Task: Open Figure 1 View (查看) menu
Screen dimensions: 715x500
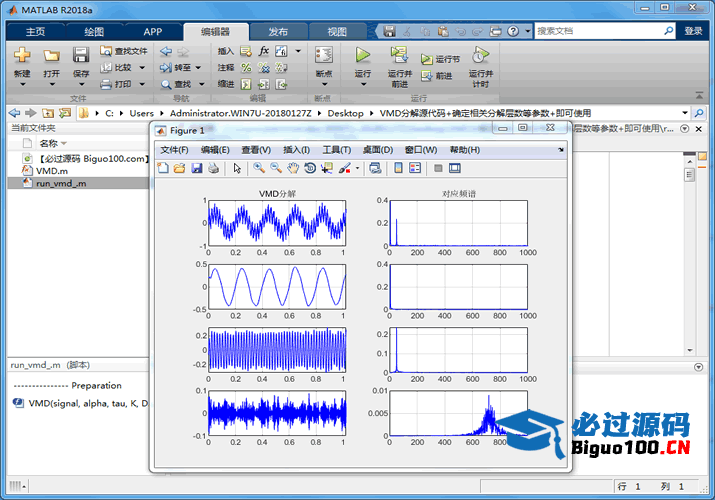Action: pos(256,150)
